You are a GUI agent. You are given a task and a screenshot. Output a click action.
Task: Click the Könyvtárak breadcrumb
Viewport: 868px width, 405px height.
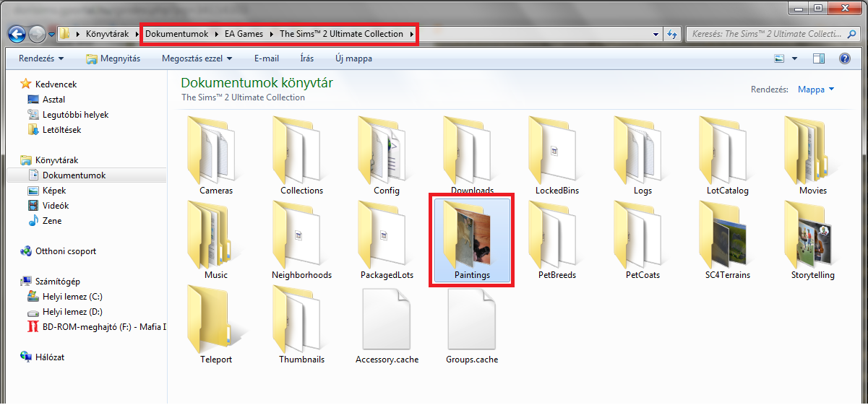pyautogui.click(x=107, y=34)
